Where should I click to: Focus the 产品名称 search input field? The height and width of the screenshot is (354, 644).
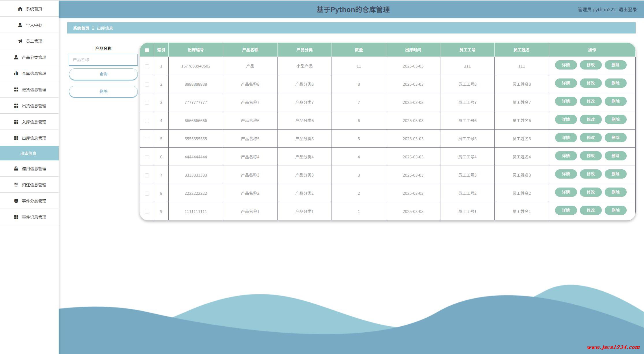click(103, 60)
